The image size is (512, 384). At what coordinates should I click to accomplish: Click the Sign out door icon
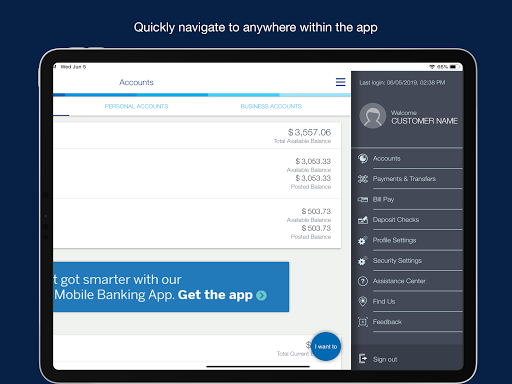click(x=363, y=359)
